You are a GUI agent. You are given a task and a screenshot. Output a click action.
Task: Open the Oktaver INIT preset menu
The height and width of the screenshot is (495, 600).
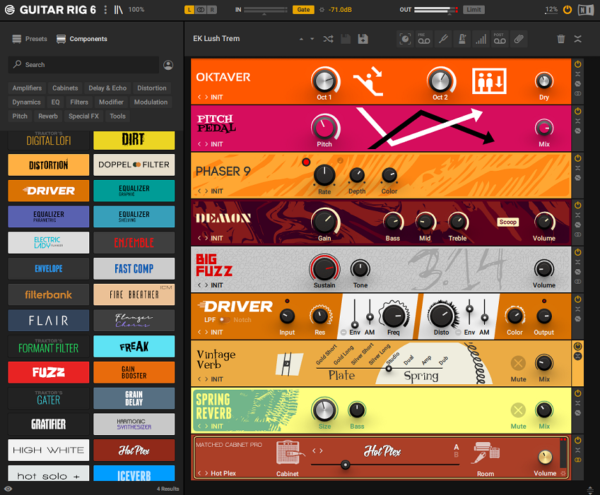pos(217,97)
